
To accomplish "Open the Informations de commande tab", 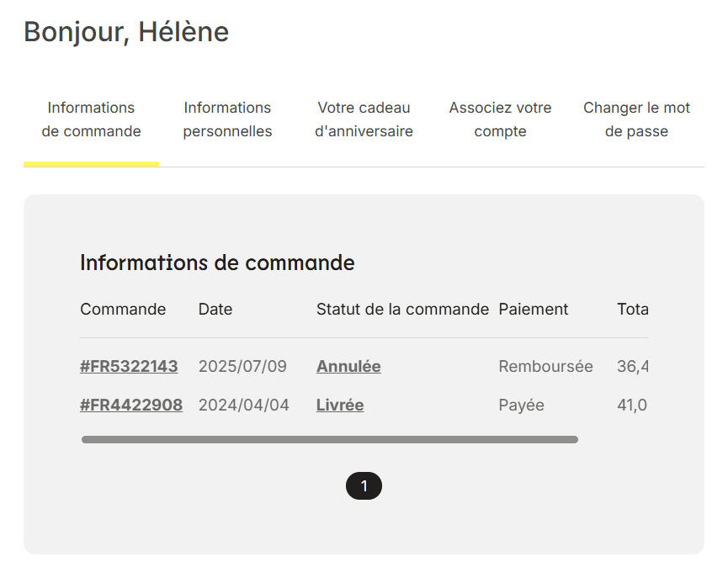I will click(91, 119).
